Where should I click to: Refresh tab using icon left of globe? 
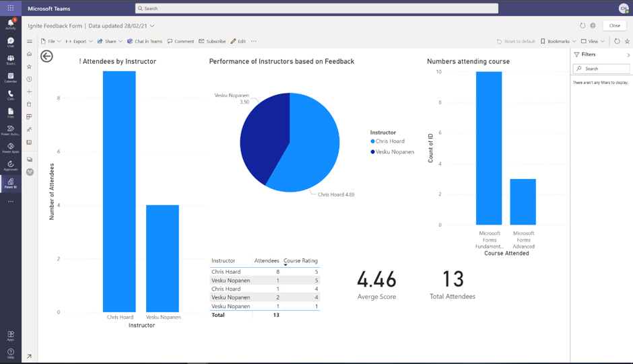582,26
